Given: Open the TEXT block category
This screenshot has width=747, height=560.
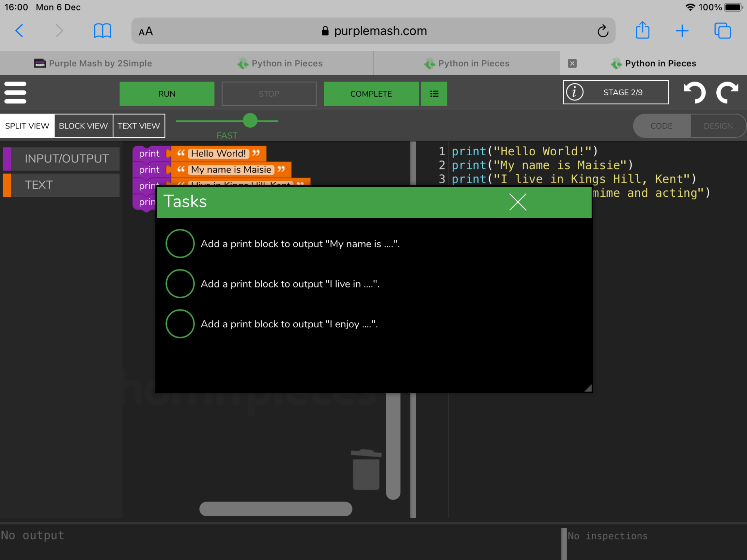Looking at the screenshot, I should (x=61, y=185).
